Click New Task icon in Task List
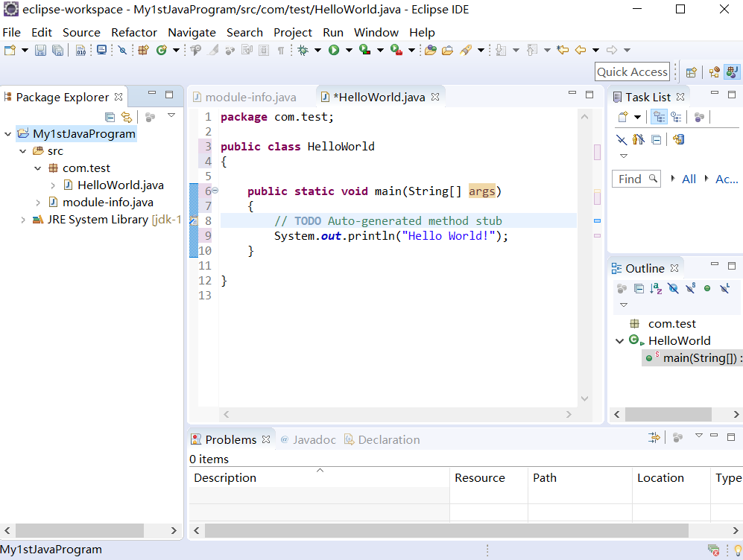The image size is (743, 560). [x=623, y=117]
